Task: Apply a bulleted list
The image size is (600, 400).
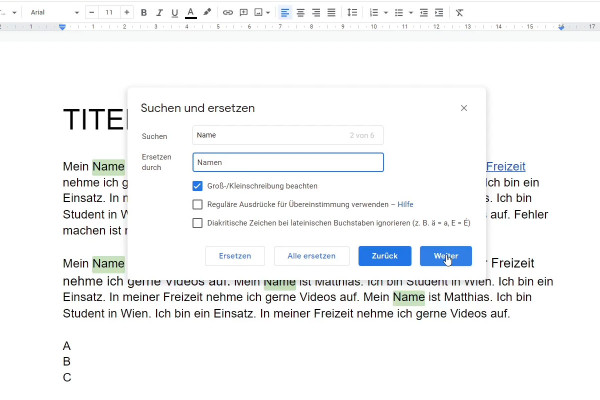Action: coord(399,13)
